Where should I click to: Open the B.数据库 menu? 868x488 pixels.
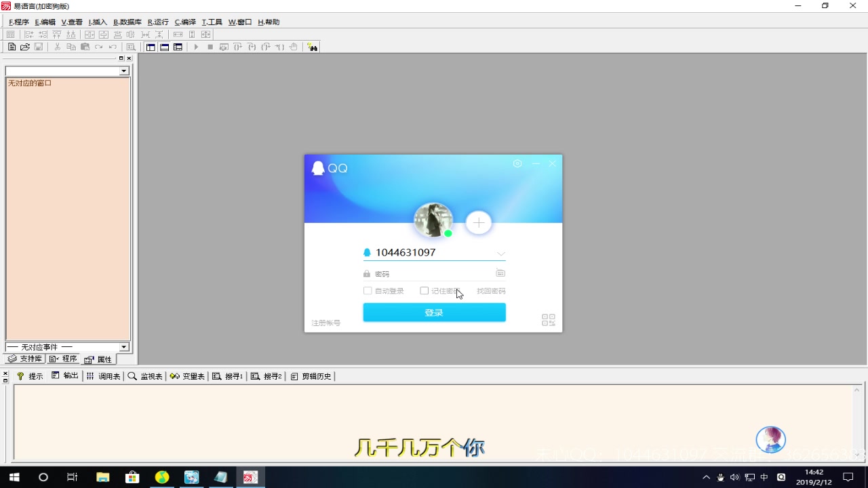[x=127, y=22]
